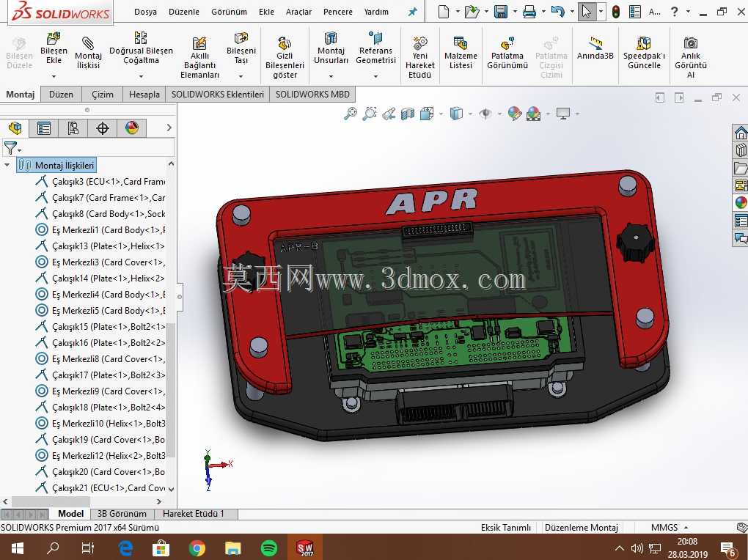Switch to 3B Görünüm tab
Image resolution: width=748 pixels, height=560 pixels.
[x=122, y=514]
